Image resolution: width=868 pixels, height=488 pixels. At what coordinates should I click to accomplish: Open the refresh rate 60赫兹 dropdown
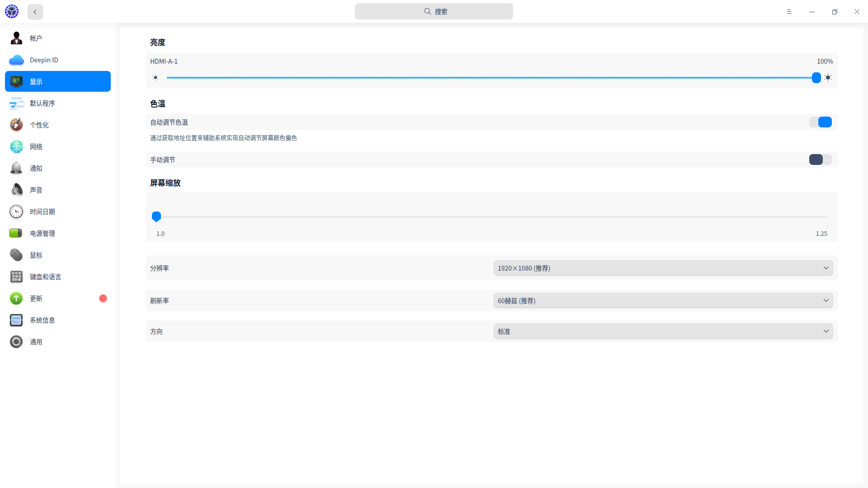[663, 300]
